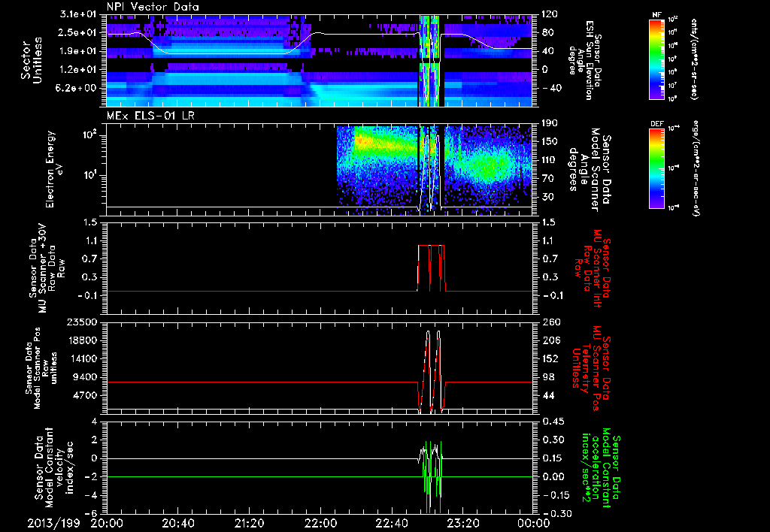770x532 pixels.
Task: Click the '30' scanner angle tick
Action: pyautogui.click(x=547, y=197)
